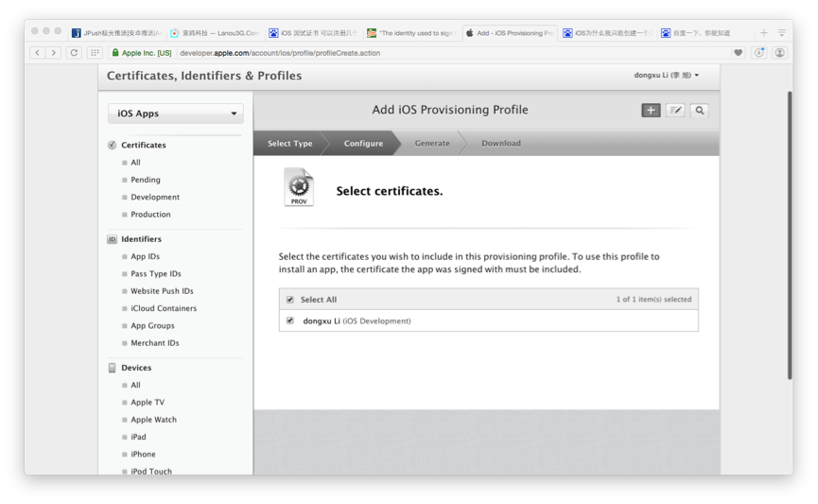Click the '1 of 1 item(s) selected' text
The height and width of the screenshot is (504, 818).
tap(653, 300)
